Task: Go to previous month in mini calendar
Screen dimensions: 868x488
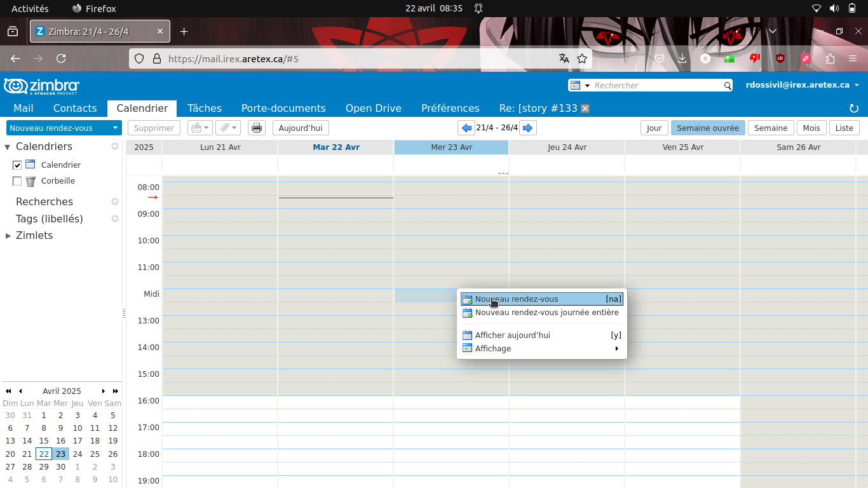Action: coord(20,391)
